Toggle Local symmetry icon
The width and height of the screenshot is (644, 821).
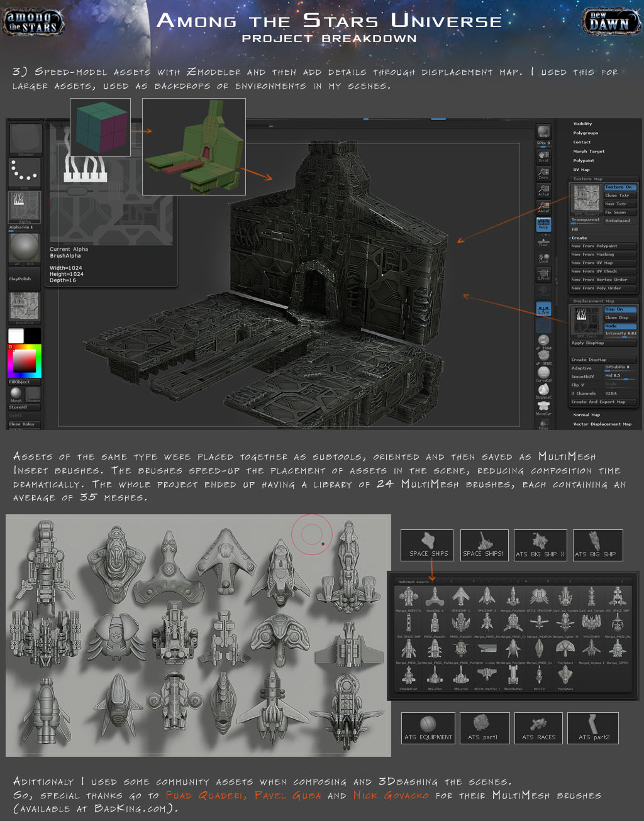543,258
